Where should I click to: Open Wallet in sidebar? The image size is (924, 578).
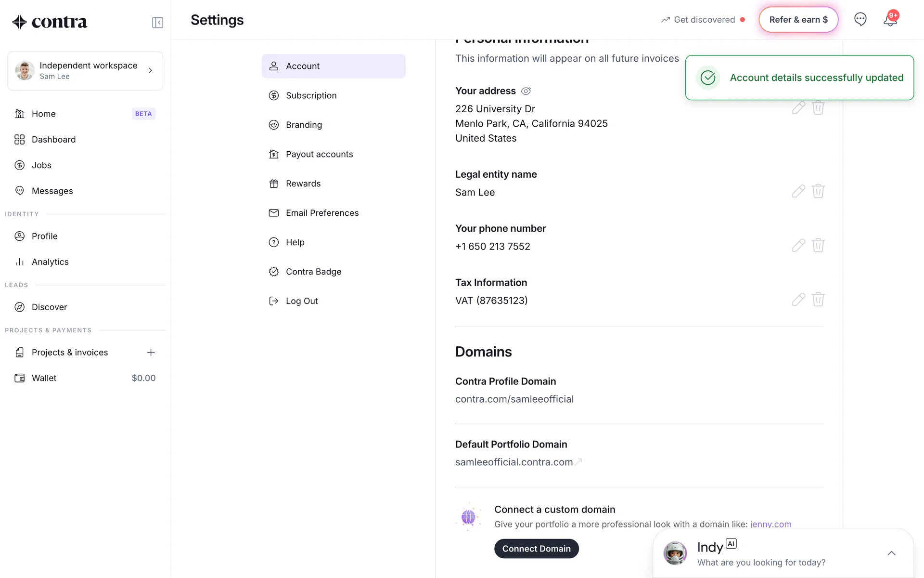pos(44,378)
